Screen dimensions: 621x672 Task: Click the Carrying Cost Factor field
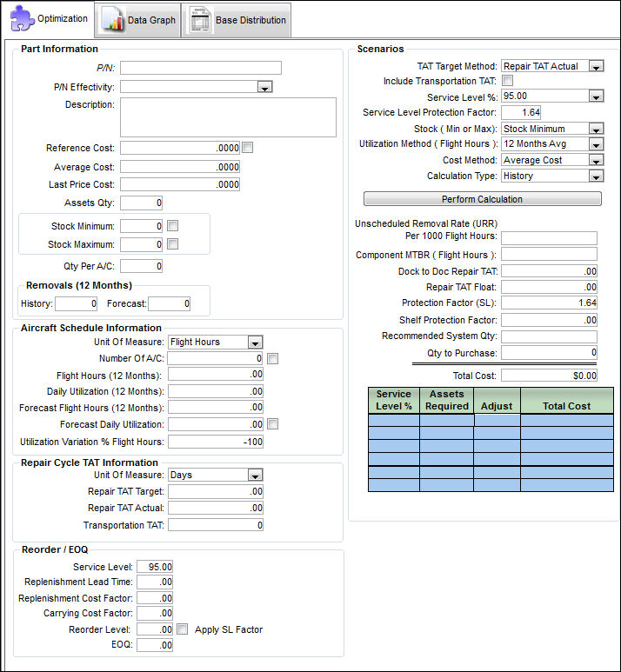(155, 613)
